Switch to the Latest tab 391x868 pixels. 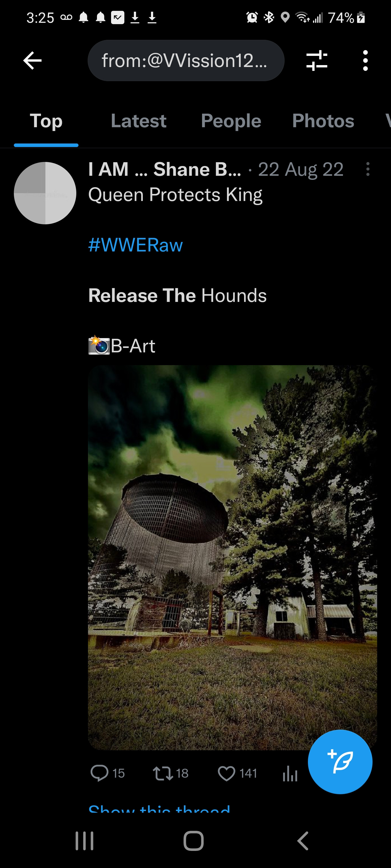click(139, 121)
